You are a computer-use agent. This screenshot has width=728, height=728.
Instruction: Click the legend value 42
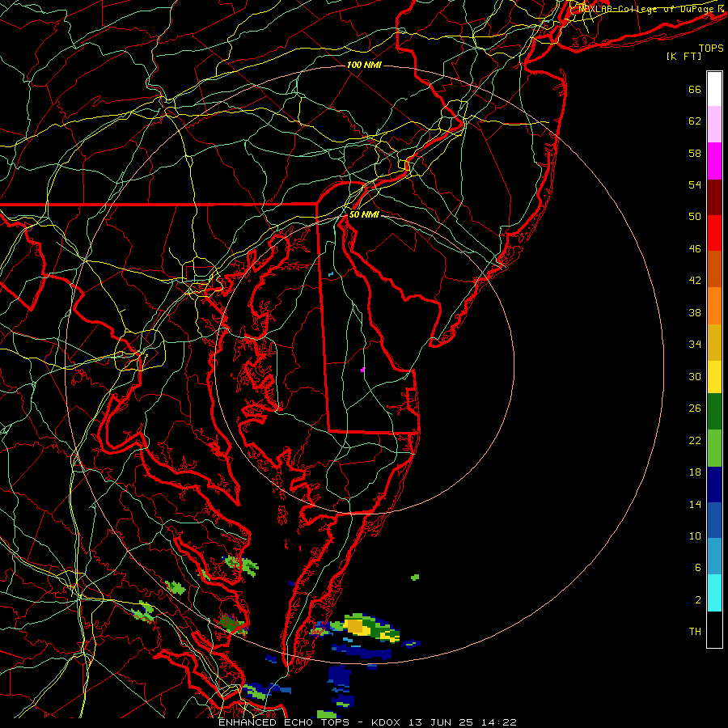[x=695, y=281]
